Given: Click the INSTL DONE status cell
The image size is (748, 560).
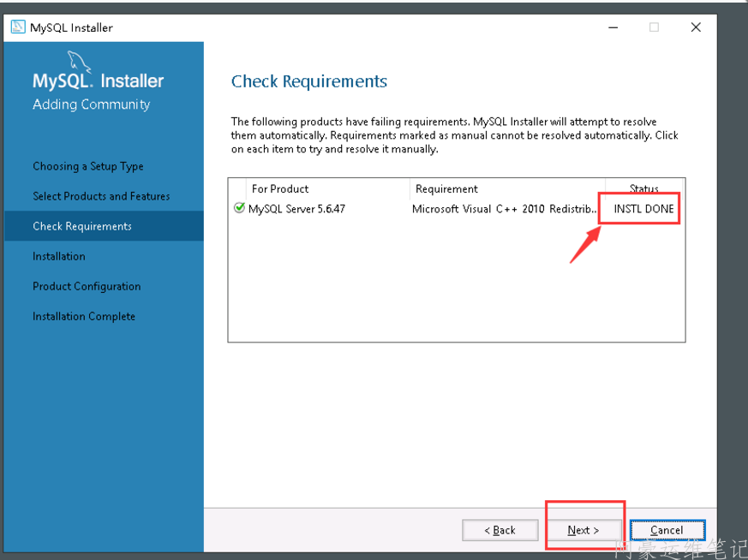Looking at the screenshot, I should click(x=643, y=208).
